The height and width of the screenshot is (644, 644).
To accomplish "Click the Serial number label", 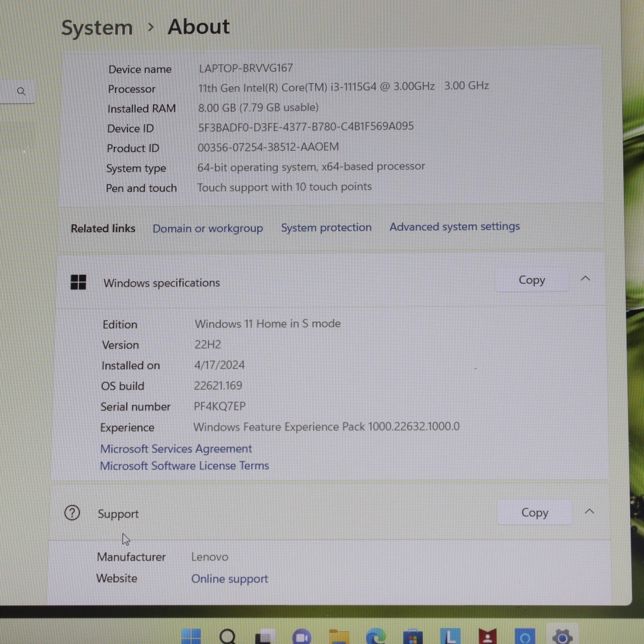I will pos(135,407).
